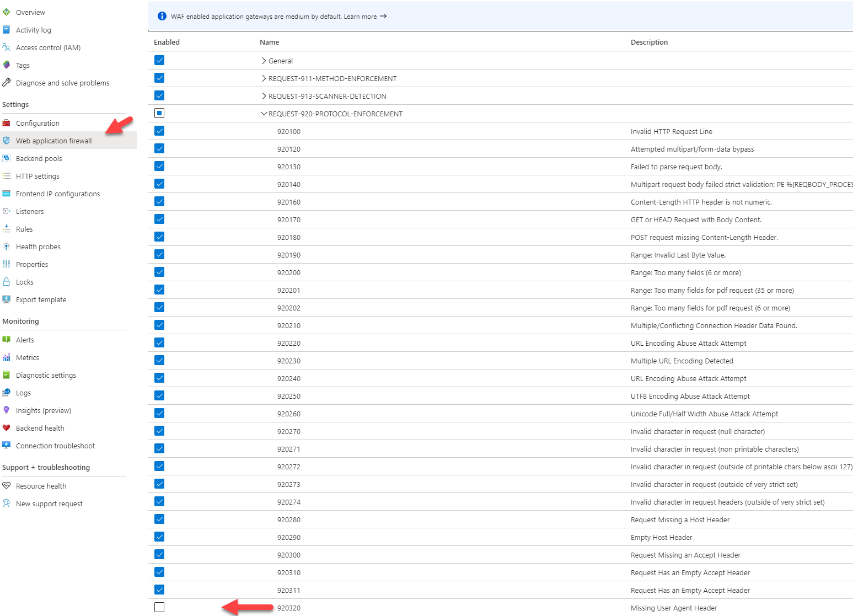Uncheck rule 920100 Invalid HTTP Request Line
The image size is (853, 616).
(159, 131)
